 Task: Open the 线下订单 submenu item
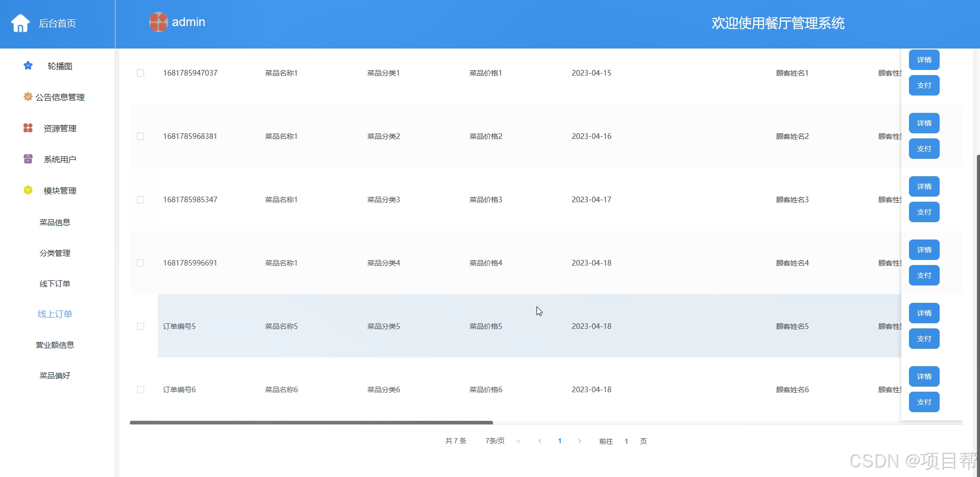click(x=55, y=283)
